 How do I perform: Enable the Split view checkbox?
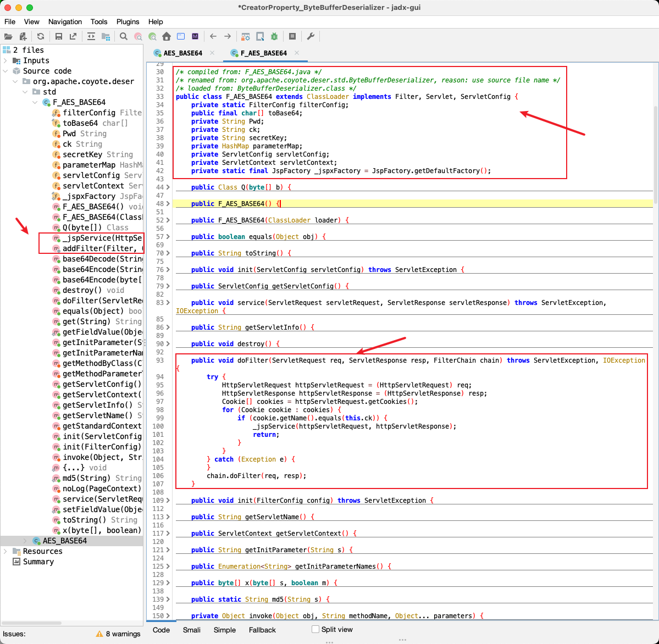click(315, 629)
